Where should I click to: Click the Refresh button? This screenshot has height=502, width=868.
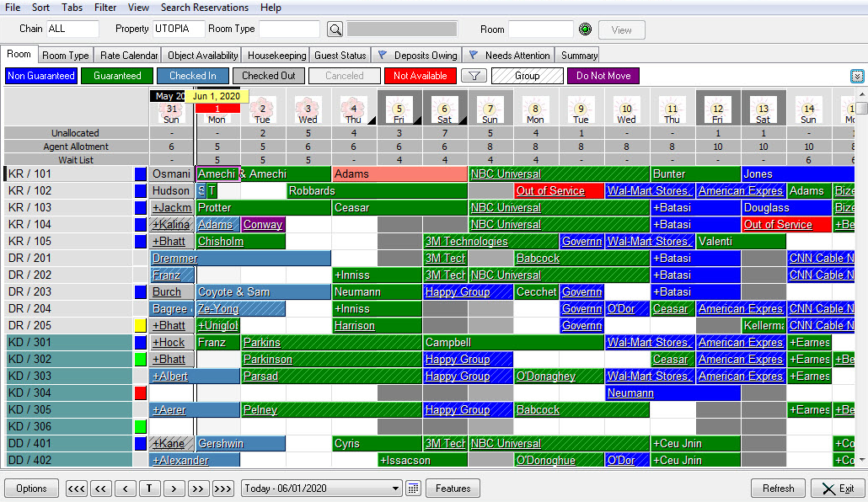coord(778,489)
